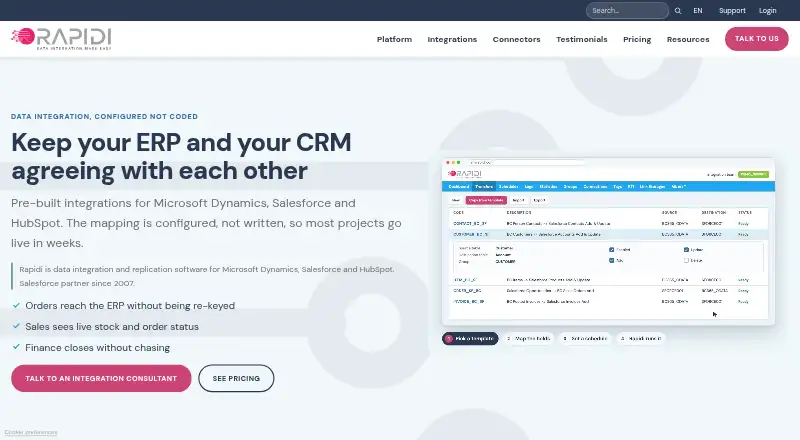Open Cookie preferences link
Screen dimensions: 800x440
coord(31,432)
